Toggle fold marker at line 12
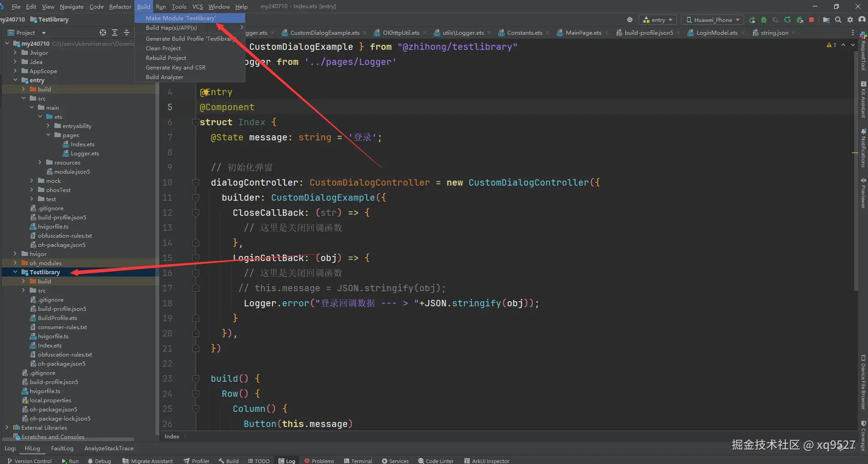The image size is (868, 464). 196,213
